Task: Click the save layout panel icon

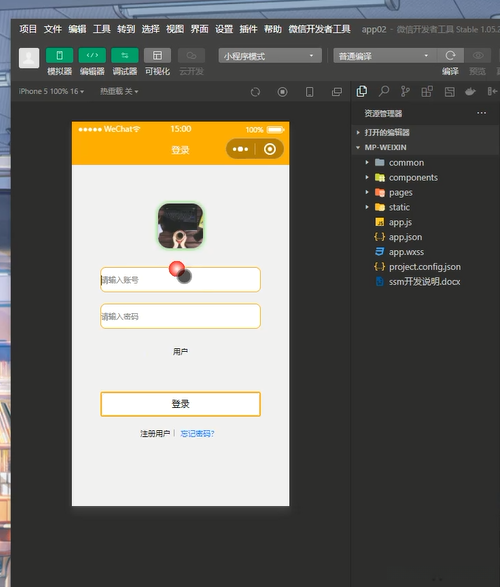Action: coord(449,92)
